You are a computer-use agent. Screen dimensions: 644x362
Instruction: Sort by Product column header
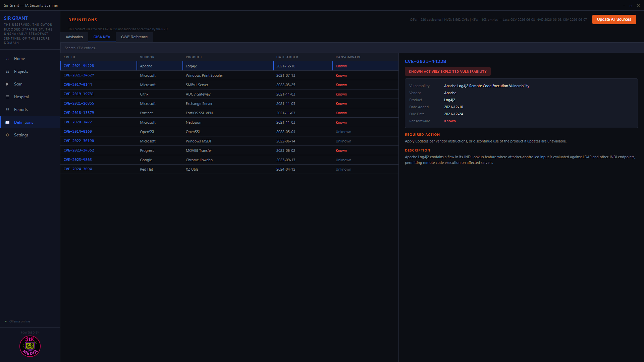(194, 57)
